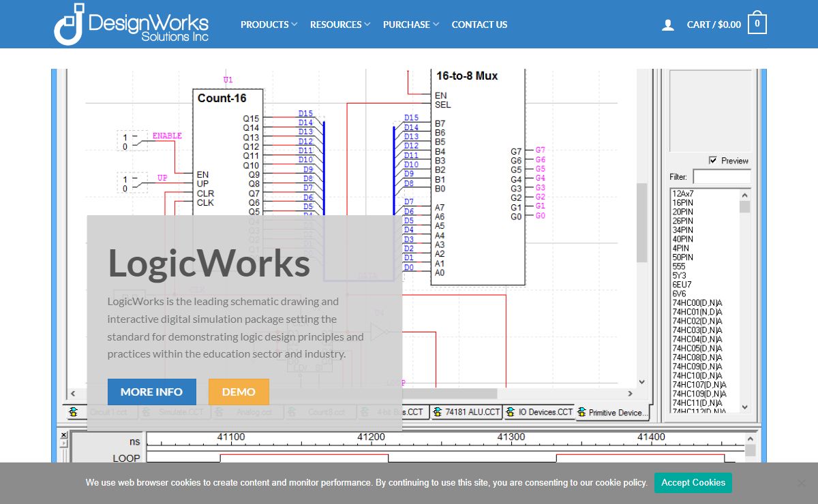Image resolution: width=818 pixels, height=504 pixels.
Task: Click the DesignWorks Solutions logo
Action: (131, 24)
